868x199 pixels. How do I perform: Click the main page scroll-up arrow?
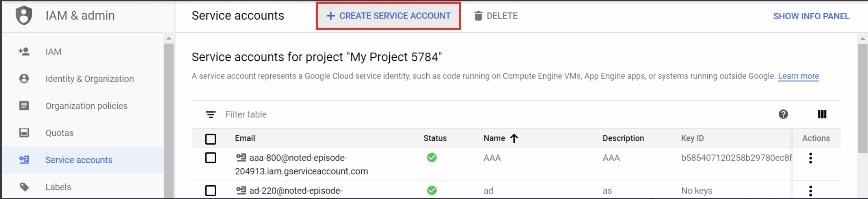(x=863, y=38)
